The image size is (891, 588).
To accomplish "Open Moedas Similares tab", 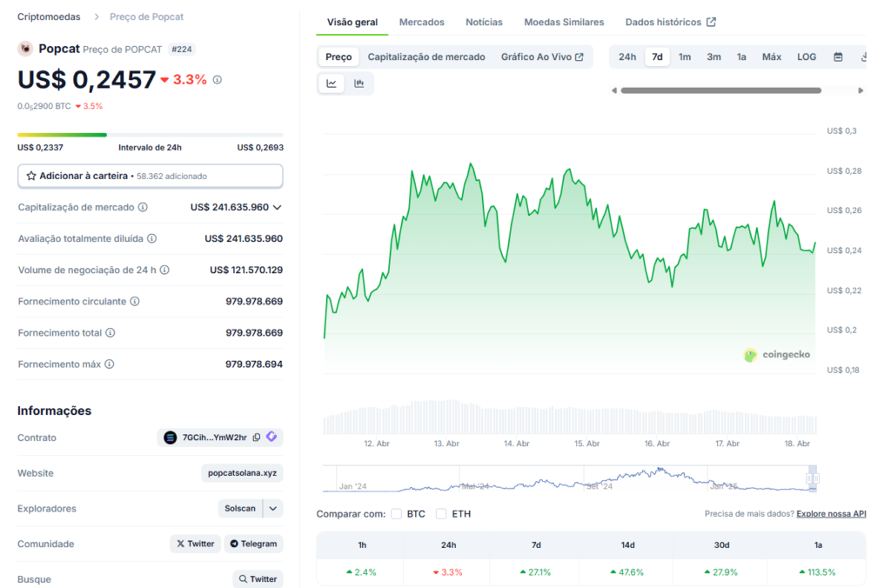I will tap(564, 22).
